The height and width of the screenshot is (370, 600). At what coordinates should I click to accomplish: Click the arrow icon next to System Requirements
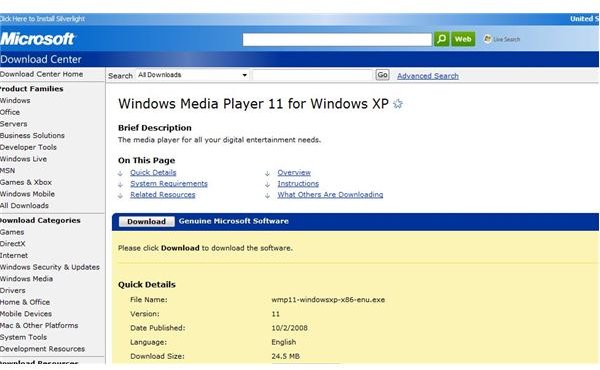(120, 184)
